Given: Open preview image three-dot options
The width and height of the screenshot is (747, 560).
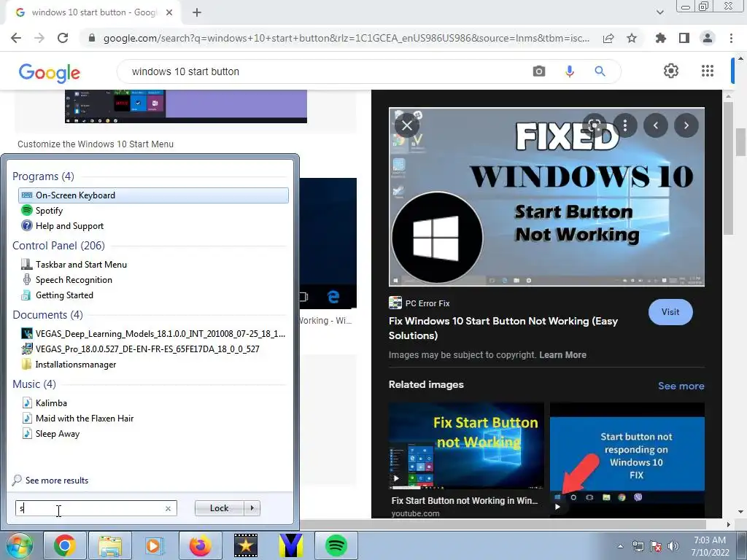Looking at the screenshot, I should click(x=625, y=125).
